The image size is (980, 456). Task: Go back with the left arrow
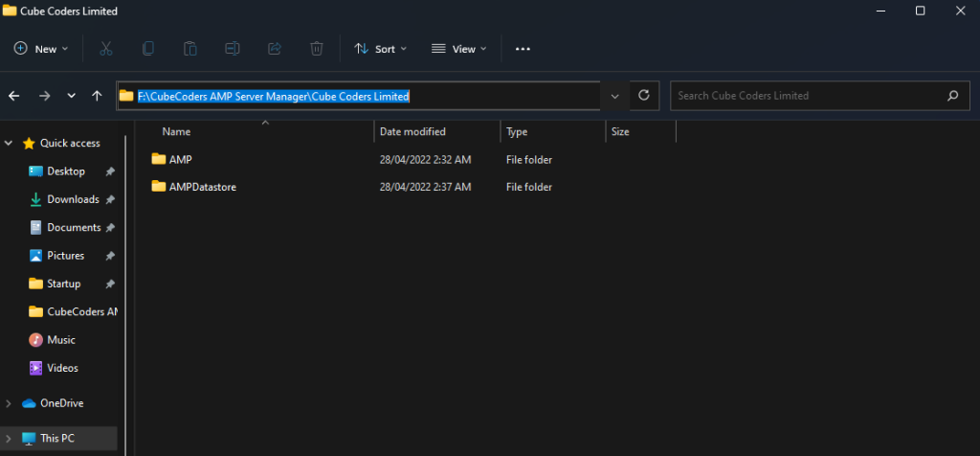click(x=13, y=96)
